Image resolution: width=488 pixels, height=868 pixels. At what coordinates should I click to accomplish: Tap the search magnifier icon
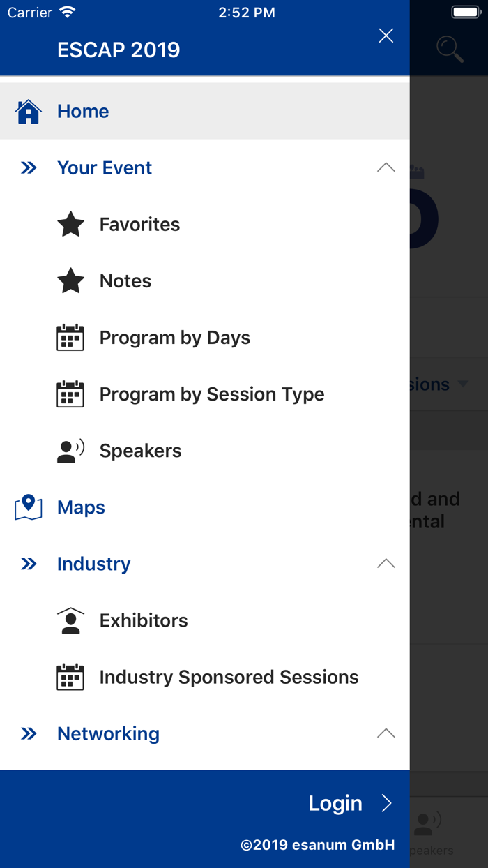tap(450, 49)
